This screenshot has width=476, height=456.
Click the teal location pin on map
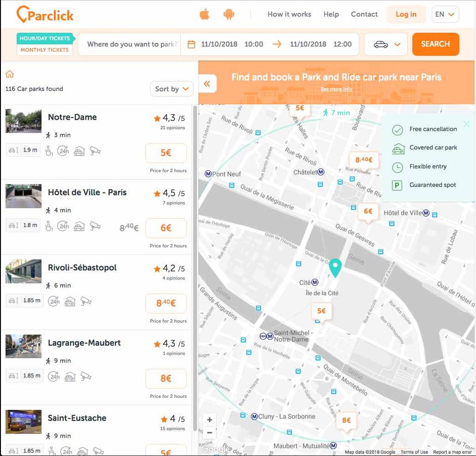point(335,268)
